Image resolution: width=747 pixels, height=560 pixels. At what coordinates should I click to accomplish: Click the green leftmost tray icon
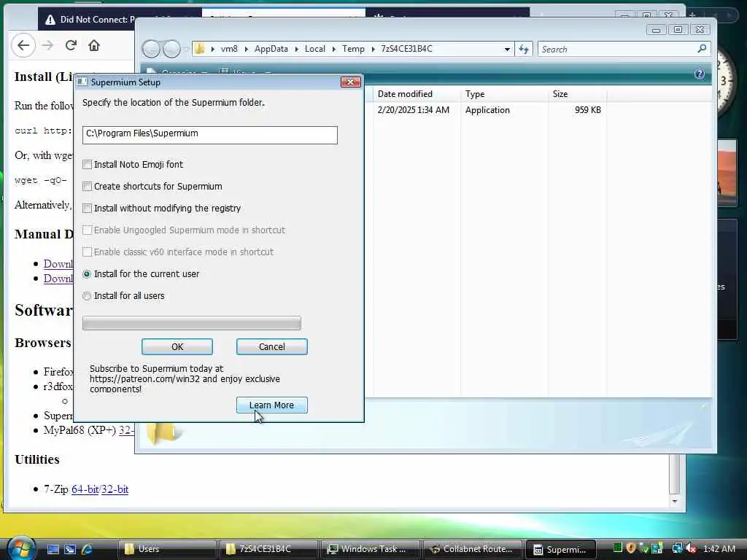point(618,548)
